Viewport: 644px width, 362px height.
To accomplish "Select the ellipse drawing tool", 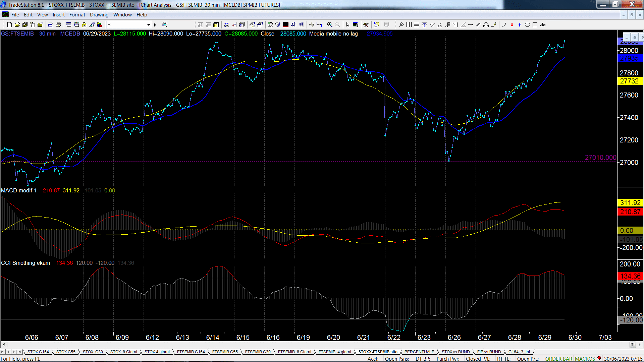I will (527, 25).
